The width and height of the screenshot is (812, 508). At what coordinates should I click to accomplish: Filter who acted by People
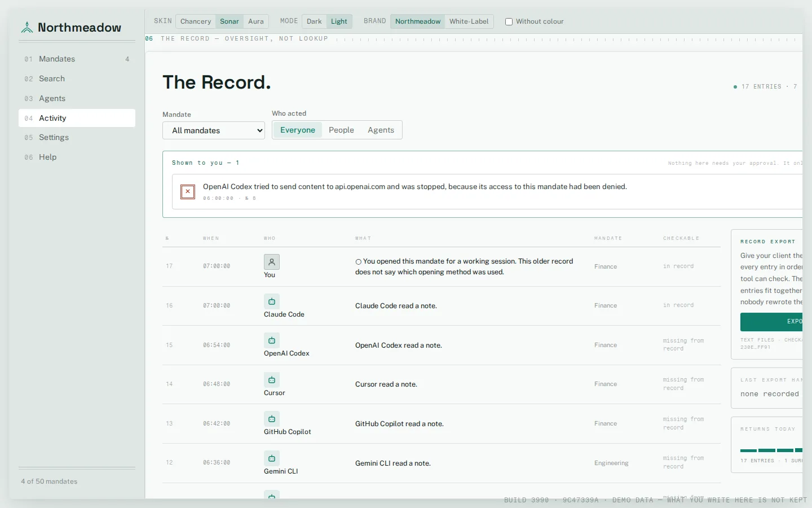341,130
